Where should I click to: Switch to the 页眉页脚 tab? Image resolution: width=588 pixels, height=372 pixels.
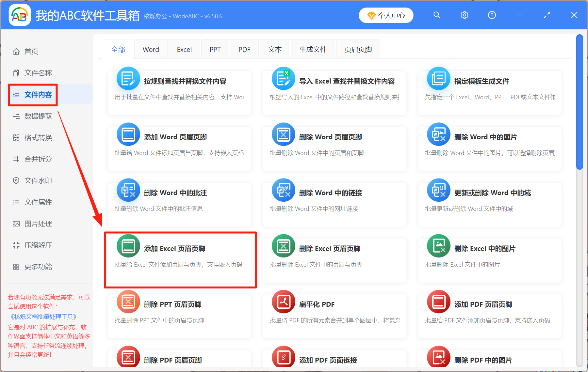point(358,49)
